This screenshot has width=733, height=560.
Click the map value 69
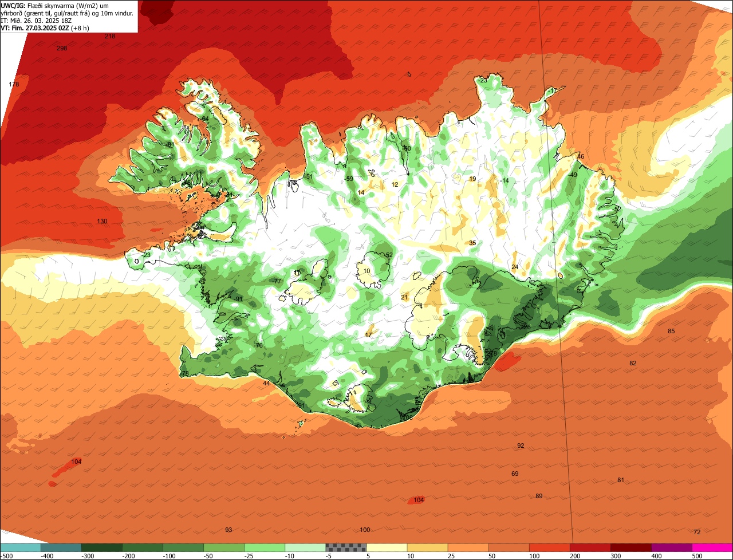pos(515,474)
